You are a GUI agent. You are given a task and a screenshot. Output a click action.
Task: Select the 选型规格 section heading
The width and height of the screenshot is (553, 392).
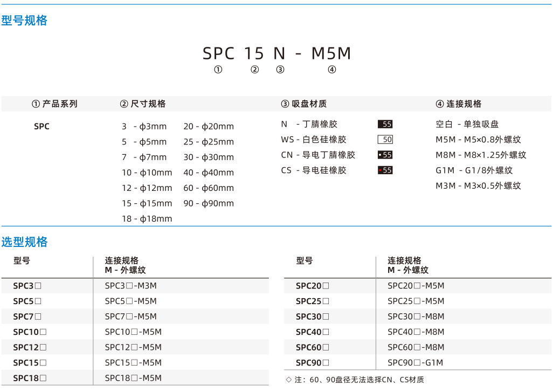tap(24, 242)
